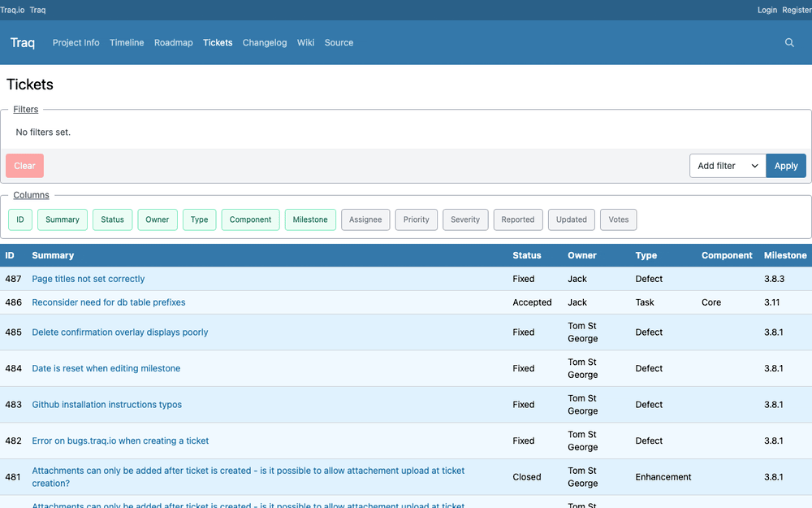Enable the Severity column
Image resolution: width=812 pixels, height=508 pixels.
coord(465,219)
